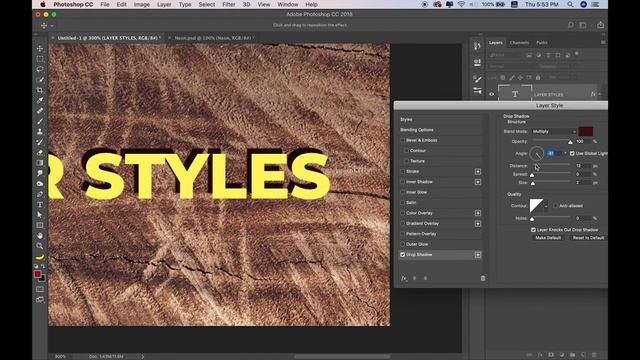Enable the Outer Glow checkbox
640x360 pixels.
(x=402, y=244)
